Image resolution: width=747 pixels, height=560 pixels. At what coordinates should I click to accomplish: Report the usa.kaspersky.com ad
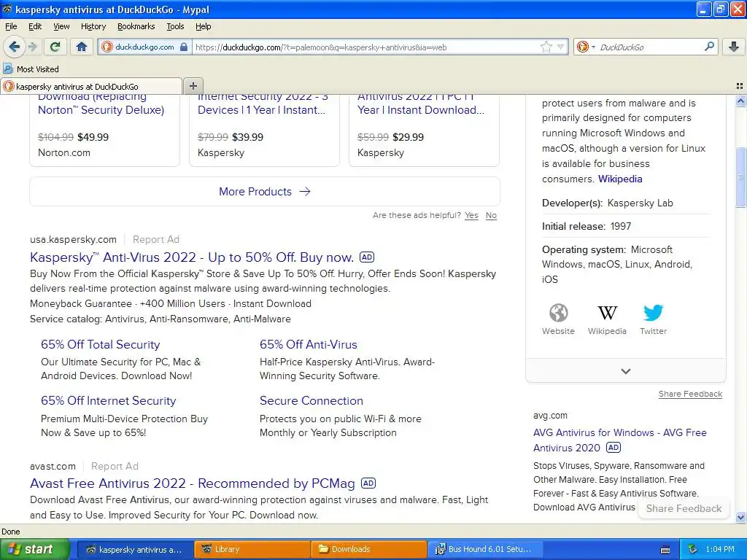point(156,239)
